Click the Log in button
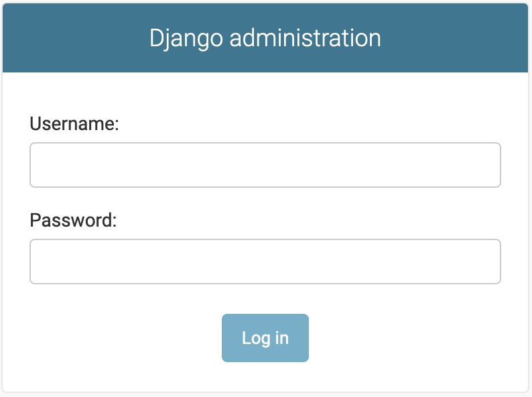This screenshot has height=397, width=532. pos(265,338)
